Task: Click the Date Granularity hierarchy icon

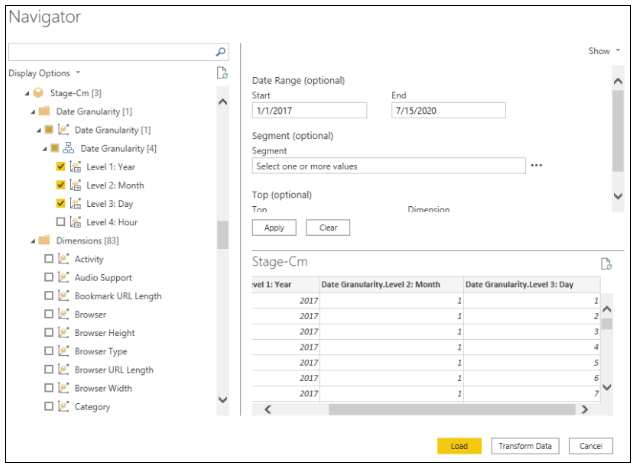Action: click(69, 148)
